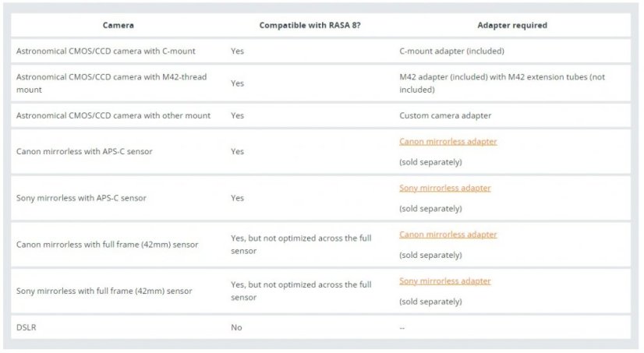Click the Camera column header
Image resolution: width=644 pixels, height=353 pixels.
coord(119,25)
